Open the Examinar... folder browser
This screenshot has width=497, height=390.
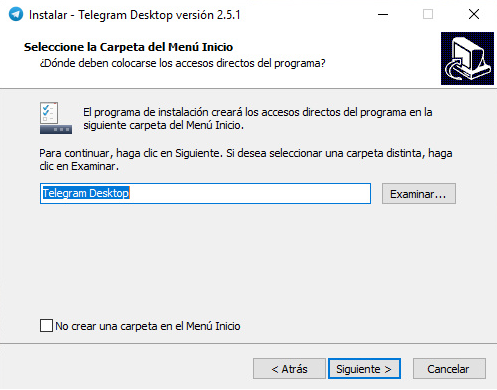(x=419, y=194)
